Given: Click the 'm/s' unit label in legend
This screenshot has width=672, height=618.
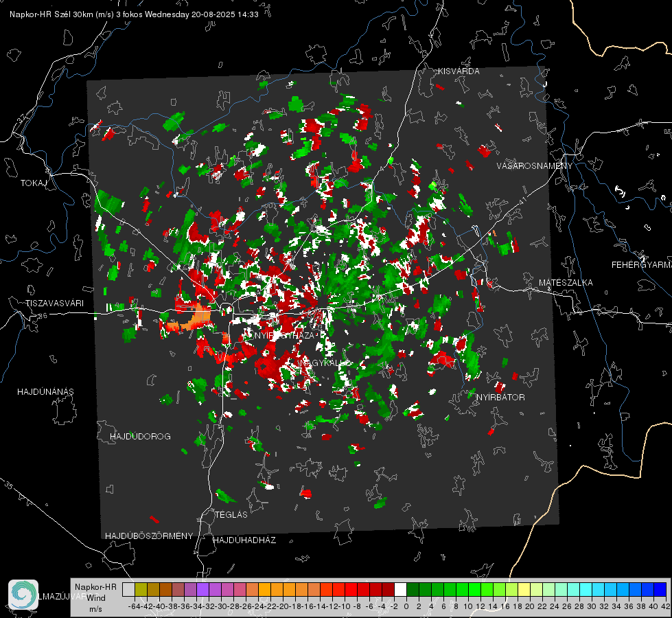Looking at the screenshot, I should click(x=95, y=609).
